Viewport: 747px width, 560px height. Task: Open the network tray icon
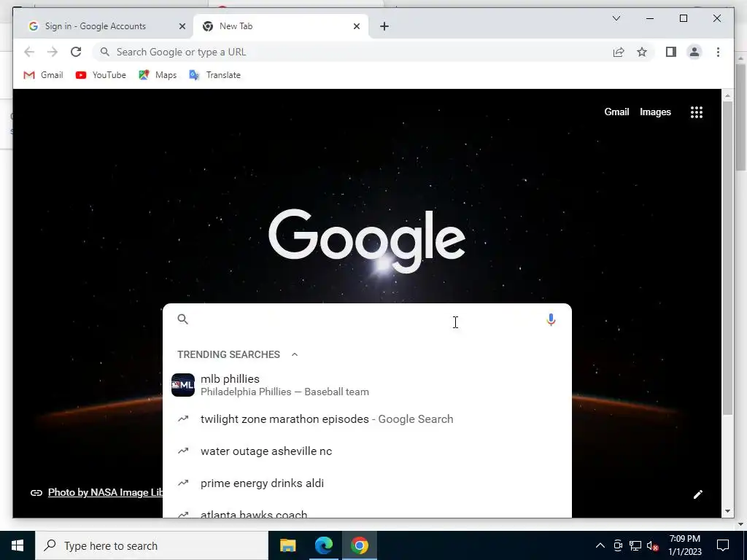pyautogui.click(x=635, y=545)
